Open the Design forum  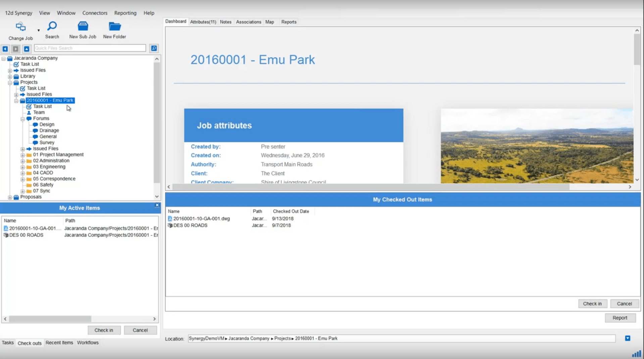[47, 124]
